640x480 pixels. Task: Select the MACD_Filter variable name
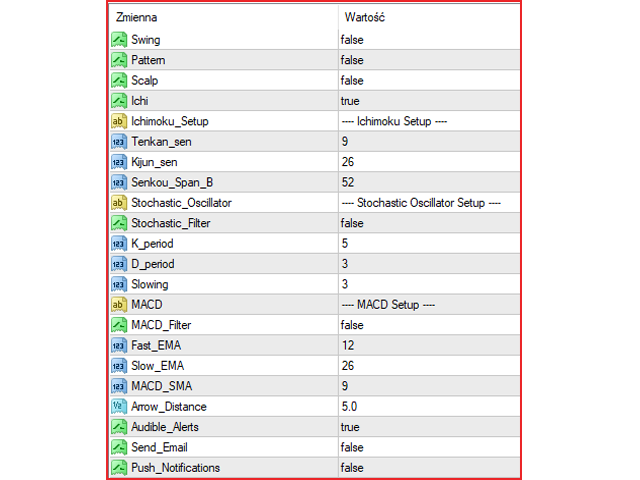tap(161, 325)
